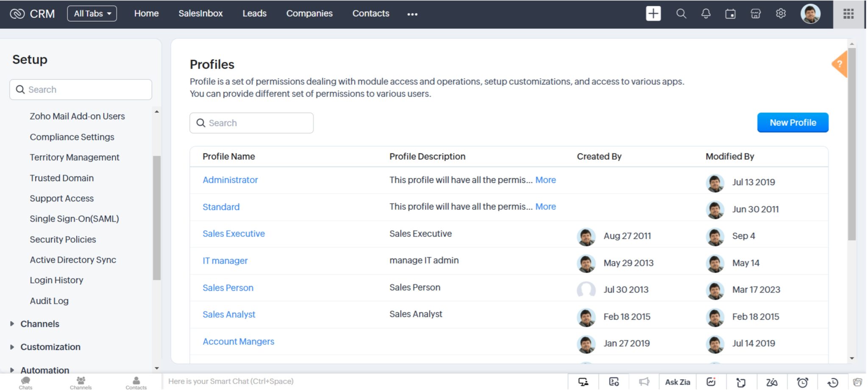Open the Marketplace storefront icon
This screenshot has height=390, width=868.
(x=756, y=14)
